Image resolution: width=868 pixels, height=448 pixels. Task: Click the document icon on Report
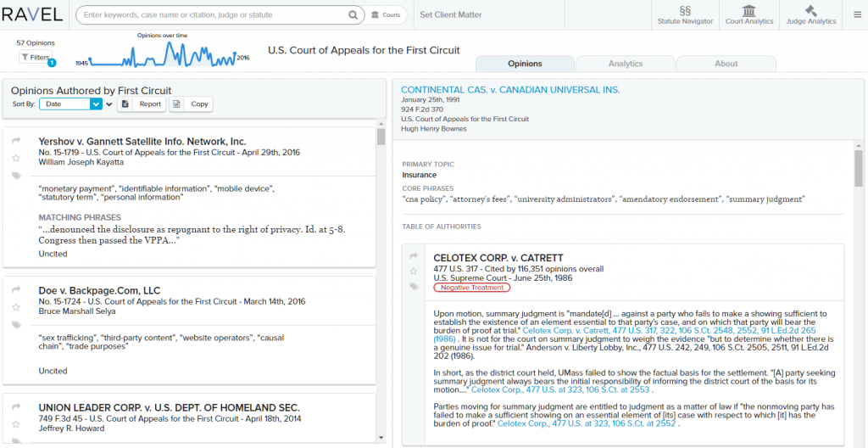click(x=125, y=104)
